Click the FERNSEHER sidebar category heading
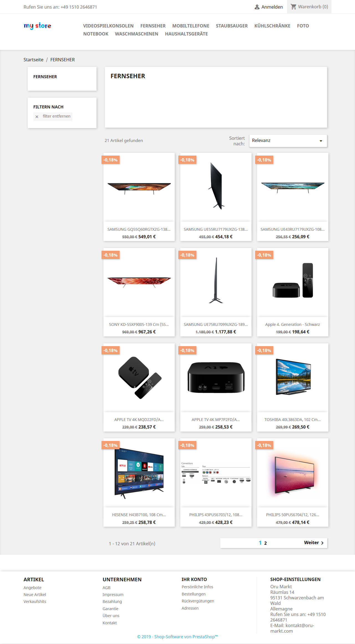 pos(45,77)
